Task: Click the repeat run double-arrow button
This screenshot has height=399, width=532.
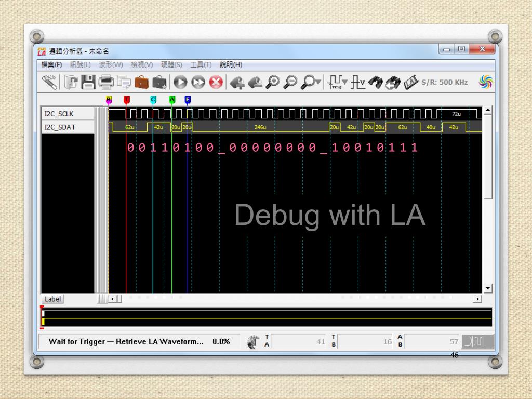Action: [x=198, y=82]
